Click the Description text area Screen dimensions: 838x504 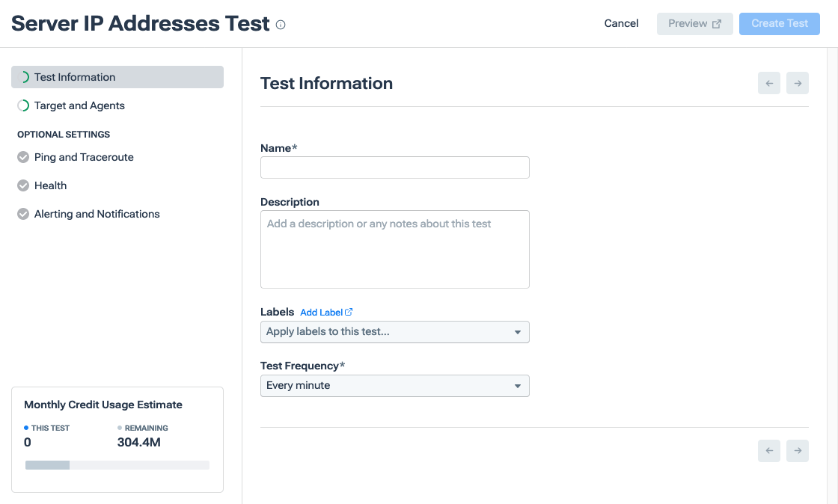click(394, 249)
